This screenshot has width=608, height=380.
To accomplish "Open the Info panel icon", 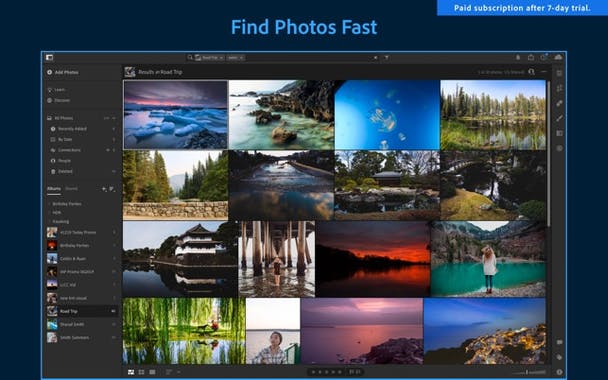I will tap(559, 372).
